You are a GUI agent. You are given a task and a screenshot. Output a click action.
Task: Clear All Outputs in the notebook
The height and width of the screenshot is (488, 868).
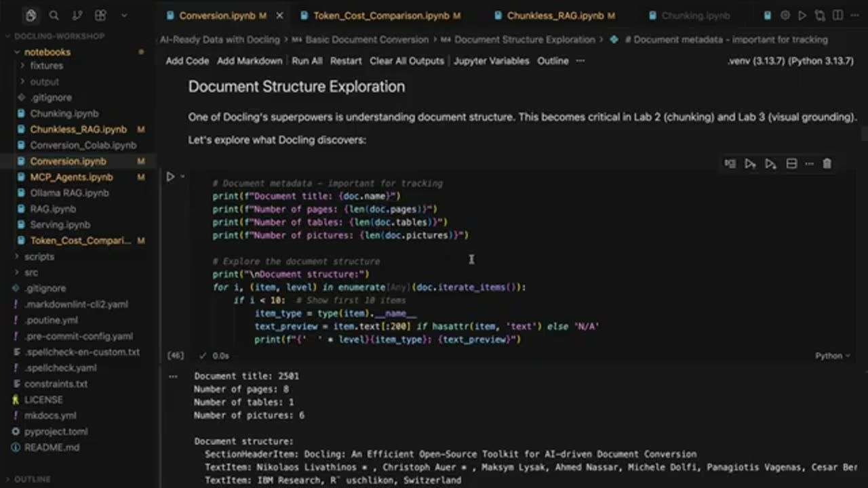(x=407, y=61)
